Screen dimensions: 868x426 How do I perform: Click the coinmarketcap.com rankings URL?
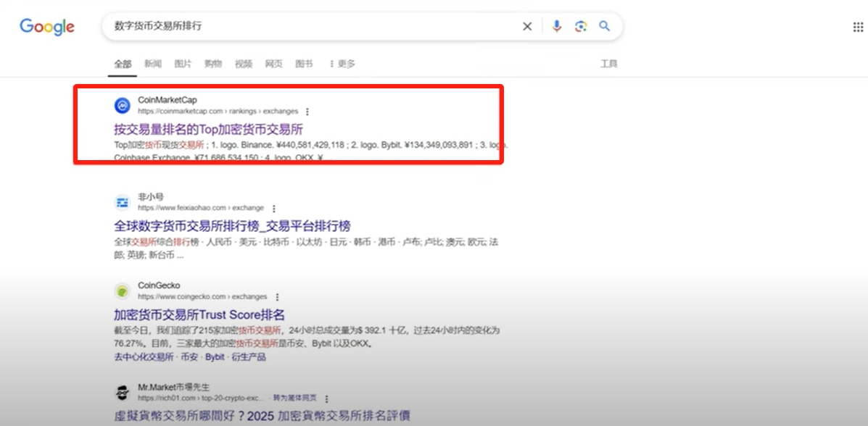[x=218, y=111]
